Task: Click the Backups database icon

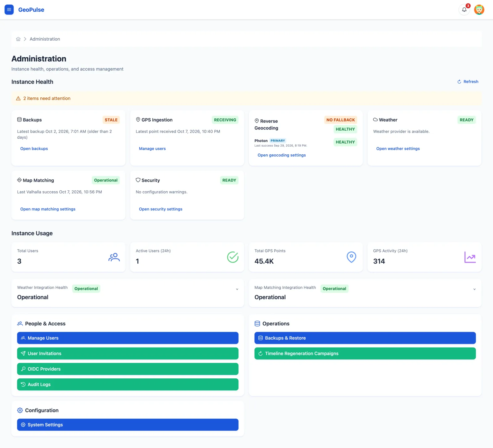Action: (x=19, y=120)
